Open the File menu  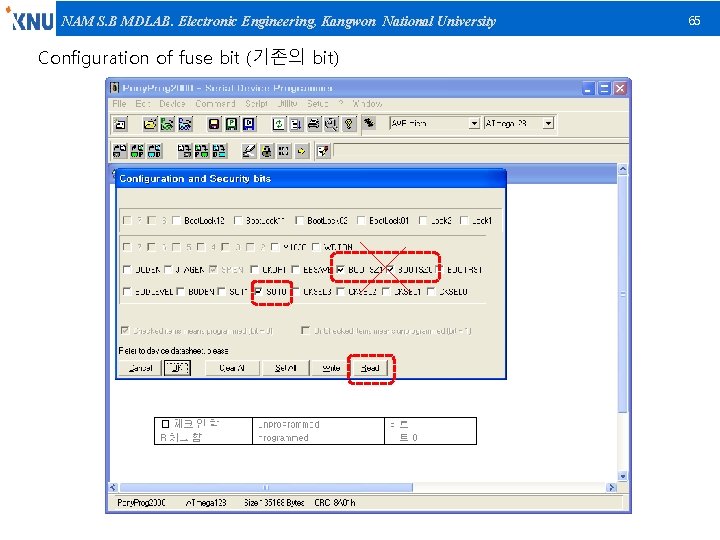[119, 104]
